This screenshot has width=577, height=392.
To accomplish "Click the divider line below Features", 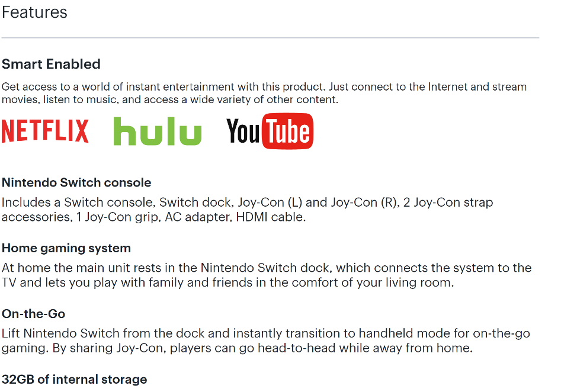I will [270, 38].
